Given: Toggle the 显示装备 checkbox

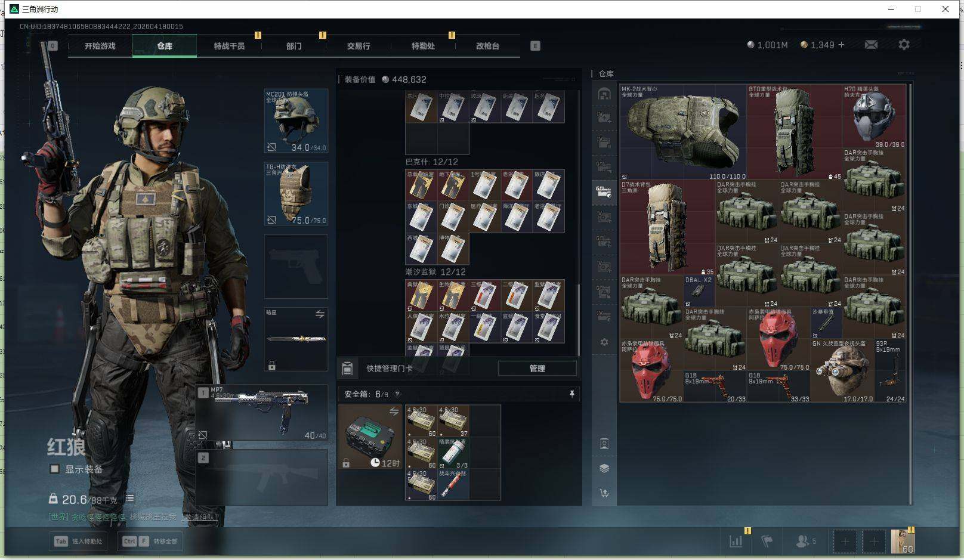Looking at the screenshot, I should (x=54, y=469).
